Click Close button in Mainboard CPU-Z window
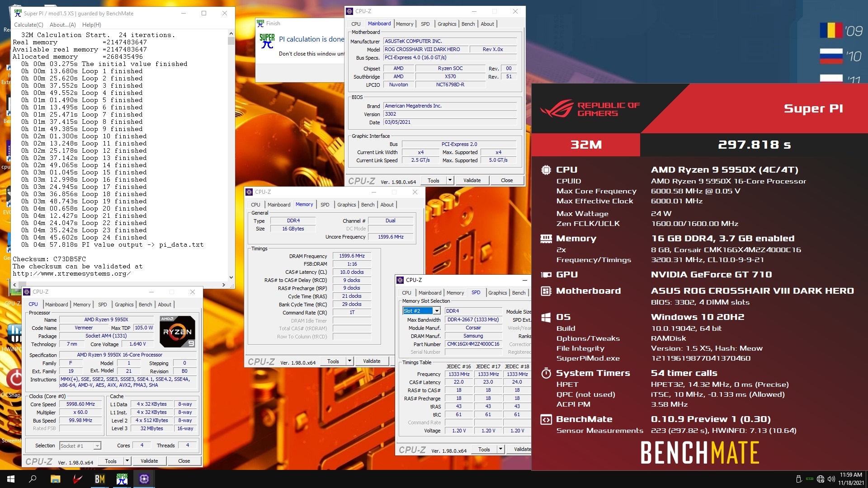Viewport: 868px width, 488px height. [x=506, y=180]
